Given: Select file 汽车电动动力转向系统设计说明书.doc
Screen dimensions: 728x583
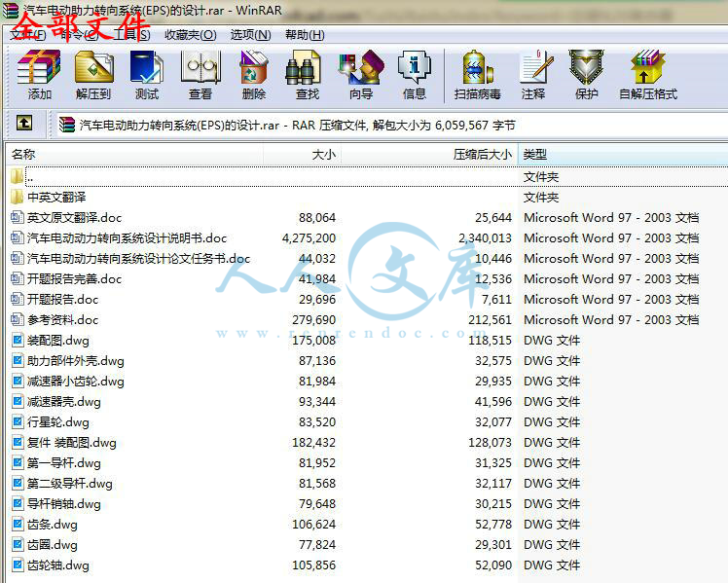Looking at the screenshot, I should (x=127, y=238).
